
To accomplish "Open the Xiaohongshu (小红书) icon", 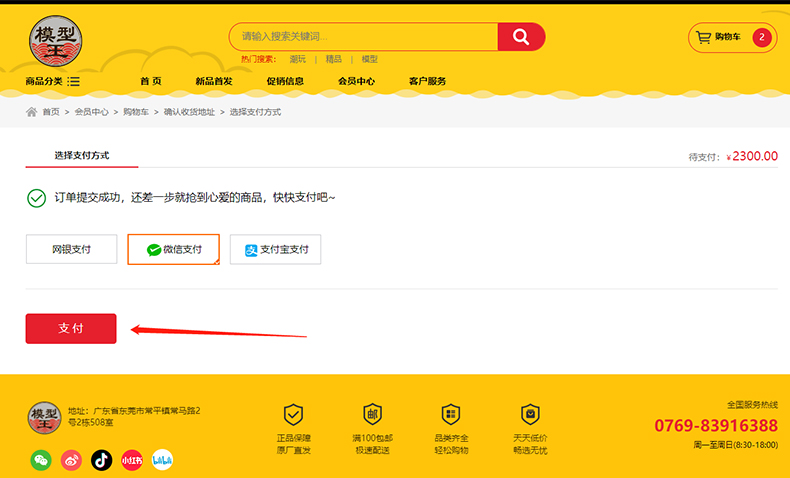I will point(131,460).
